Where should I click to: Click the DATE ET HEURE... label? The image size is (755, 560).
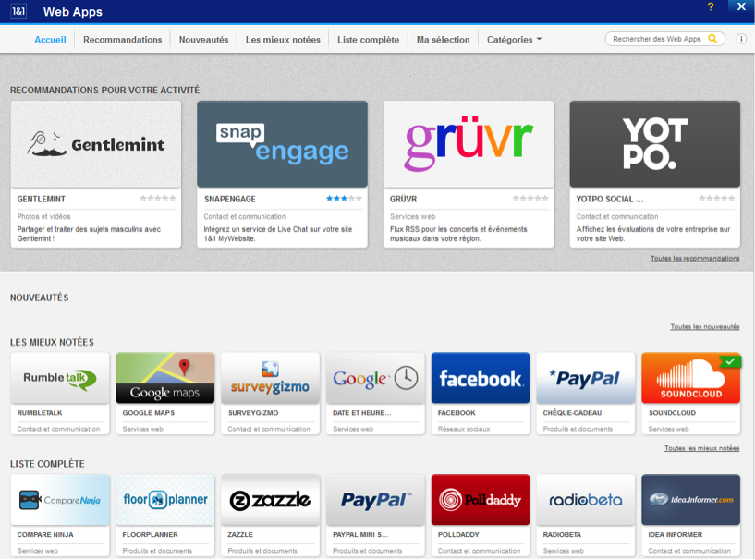(361, 413)
